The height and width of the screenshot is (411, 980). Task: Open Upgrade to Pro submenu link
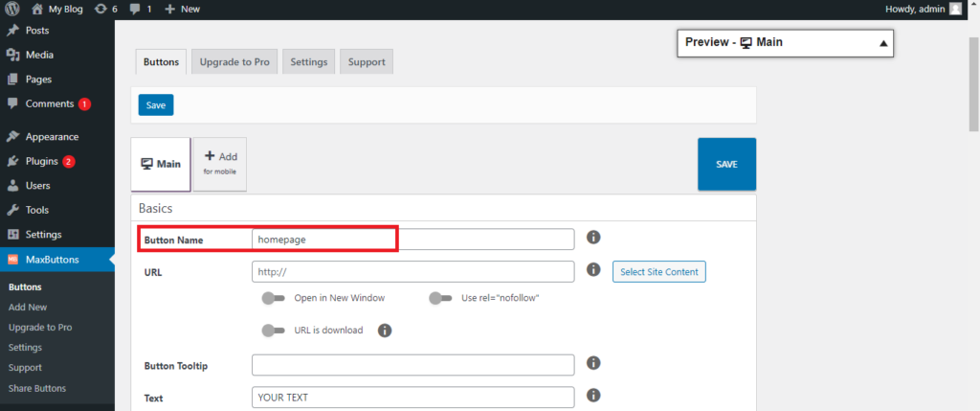click(40, 328)
